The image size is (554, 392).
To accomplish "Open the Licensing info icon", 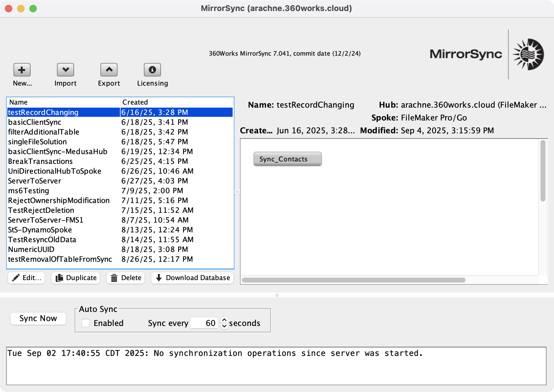I will tap(152, 70).
